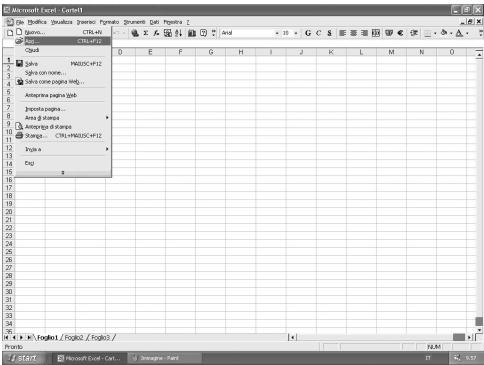Open the Formato menu
This screenshot has width=484, height=365.
click(x=109, y=22)
